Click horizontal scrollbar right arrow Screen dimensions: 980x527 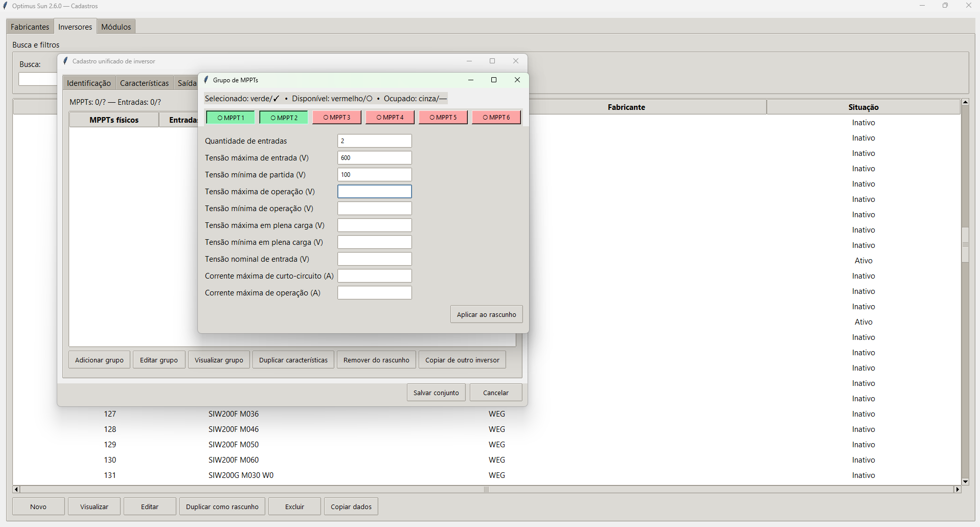pos(958,490)
